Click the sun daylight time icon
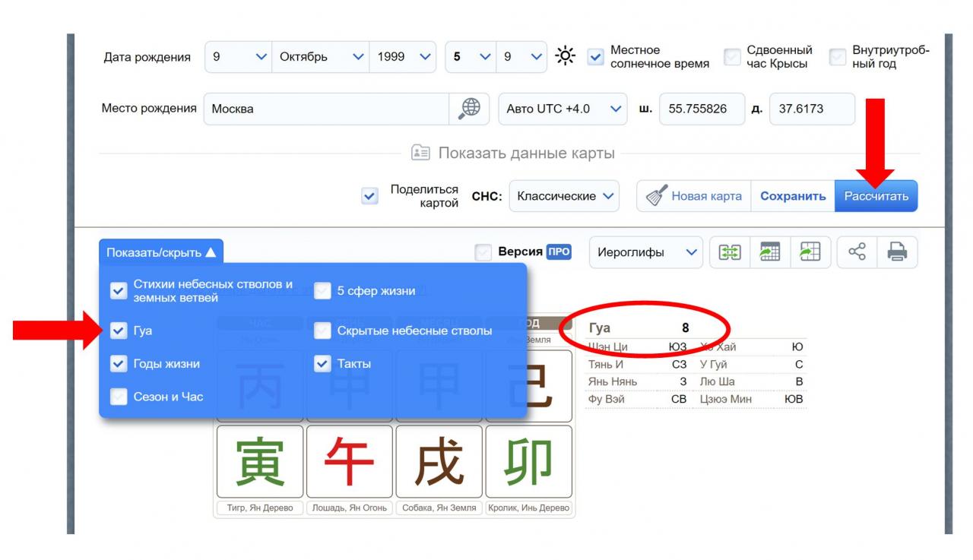Image resolution: width=973 pixels, height=560 pixels. click(565, 57)
